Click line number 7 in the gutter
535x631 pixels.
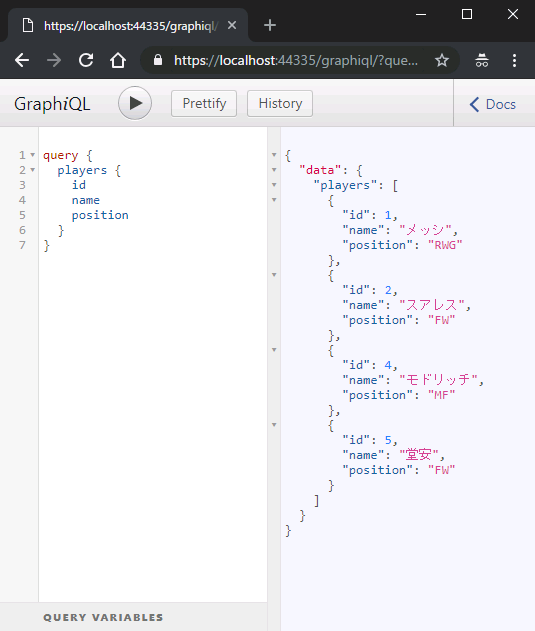[x=23, y=245]
